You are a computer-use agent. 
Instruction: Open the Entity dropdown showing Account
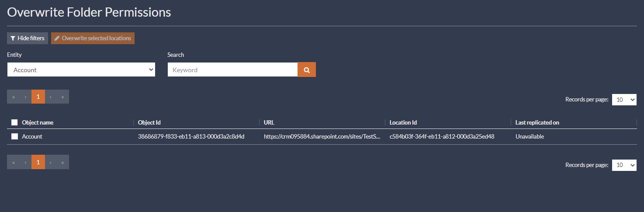pyautogui.click(x=81, y=70)
